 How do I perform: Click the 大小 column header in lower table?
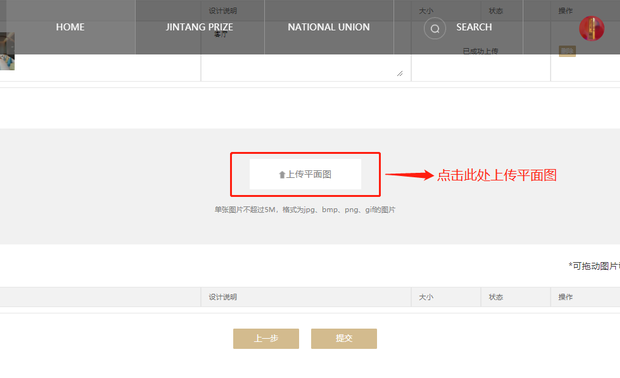(x=426, y=297)
